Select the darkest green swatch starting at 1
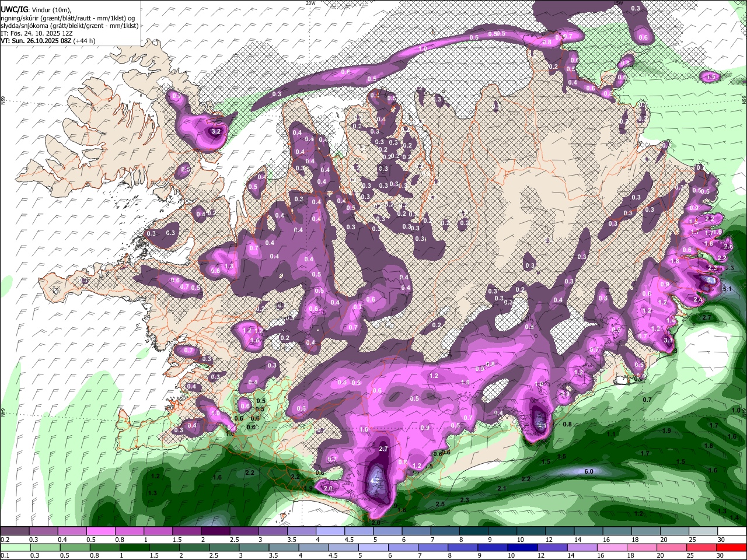 pyautogui.click(x=133, y=547)
